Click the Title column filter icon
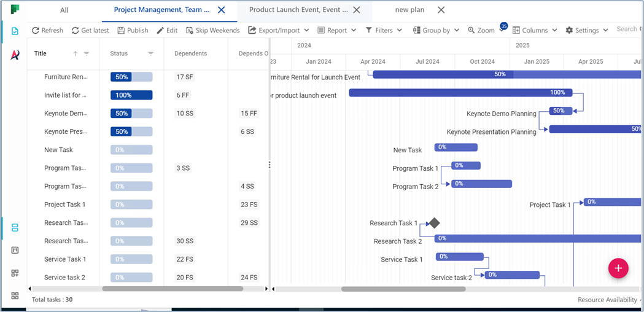The width and height of the screenshot is (644, 312). [x=87, y=53]
